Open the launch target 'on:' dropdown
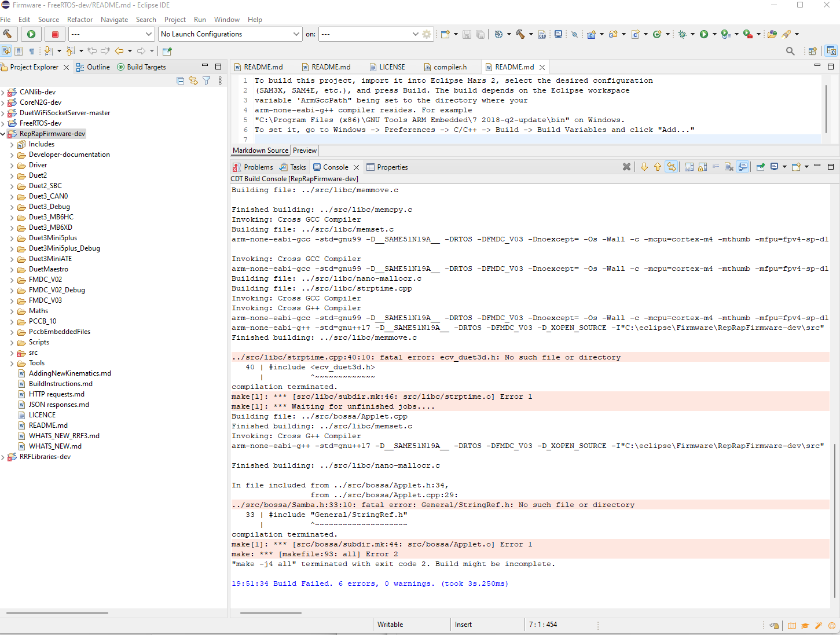The image size is (840, 635). click(369, 34)
